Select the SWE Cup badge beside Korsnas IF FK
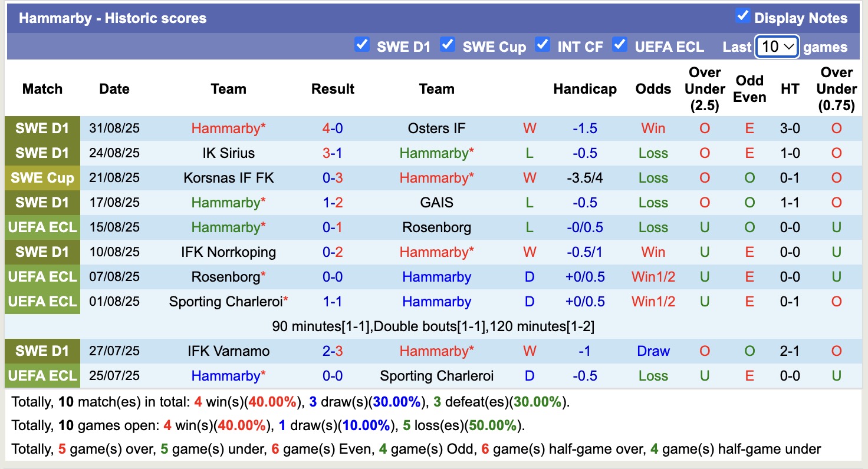Image resolution: width=868 pixels, height=469 pixels. (x=42, y=177)
